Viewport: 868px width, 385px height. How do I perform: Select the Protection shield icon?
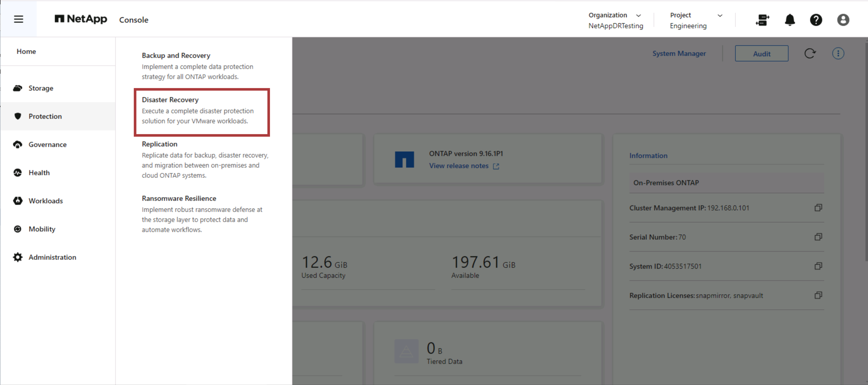18,116
